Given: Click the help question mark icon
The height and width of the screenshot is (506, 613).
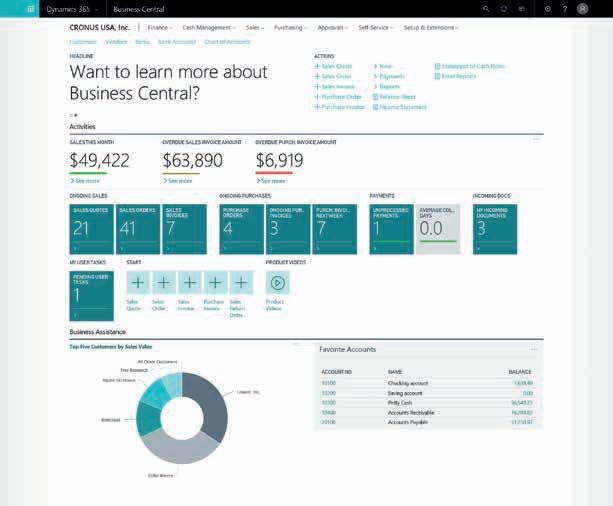Looking at the screenshot, I should (x=565, y=9).
